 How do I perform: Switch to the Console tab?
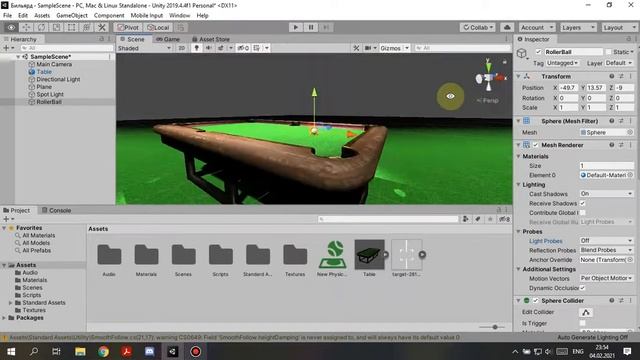coord(56,211)
